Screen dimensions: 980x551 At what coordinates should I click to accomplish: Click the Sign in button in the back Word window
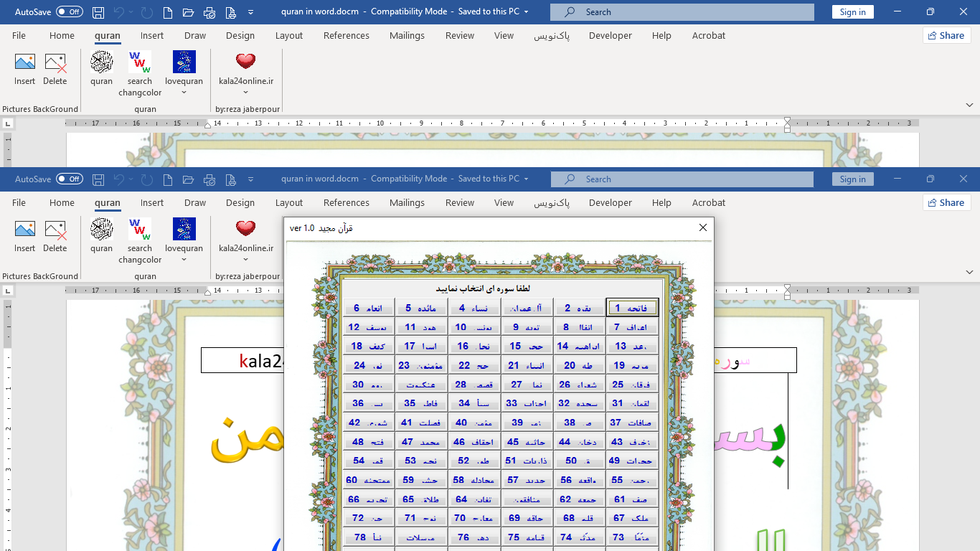click(x=853, y=12)
